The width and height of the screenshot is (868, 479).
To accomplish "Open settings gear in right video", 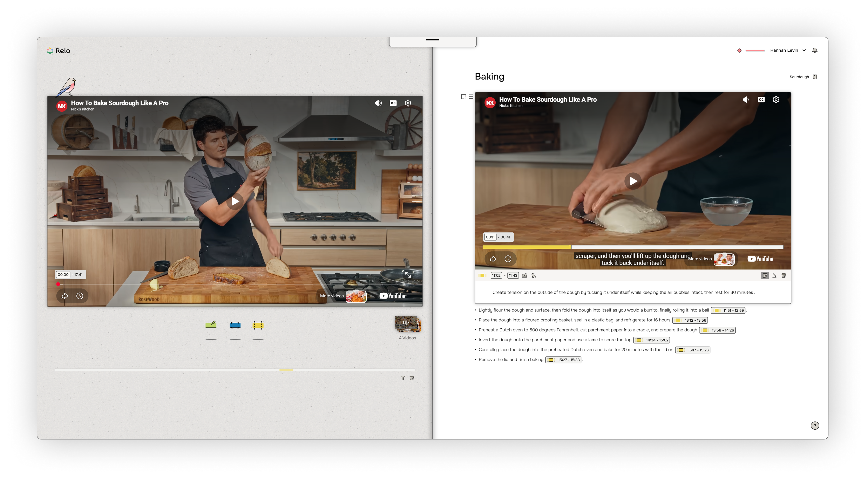I will tap(776, 100).
